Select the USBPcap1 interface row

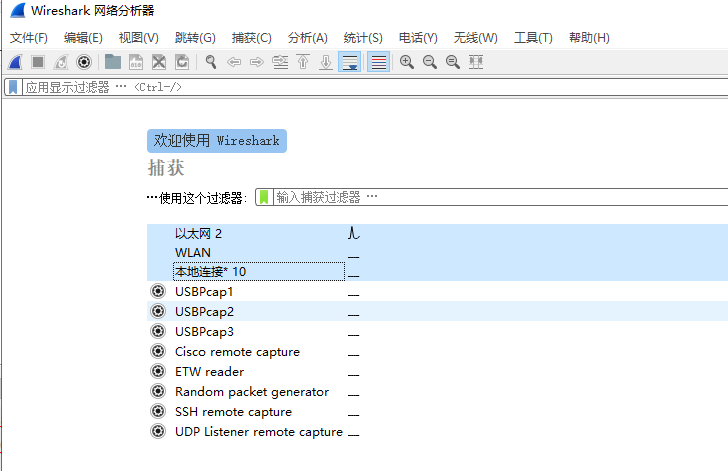coord(437,291)
